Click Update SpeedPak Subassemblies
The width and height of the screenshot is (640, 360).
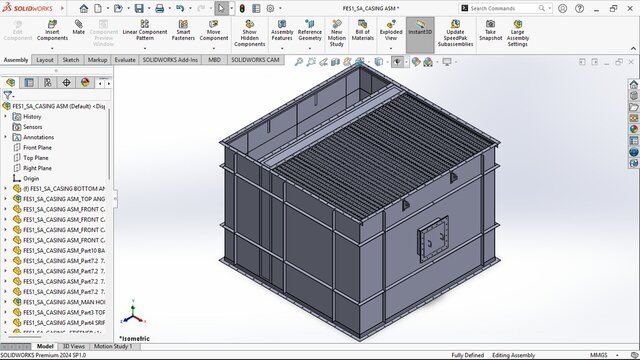(455, 33)
